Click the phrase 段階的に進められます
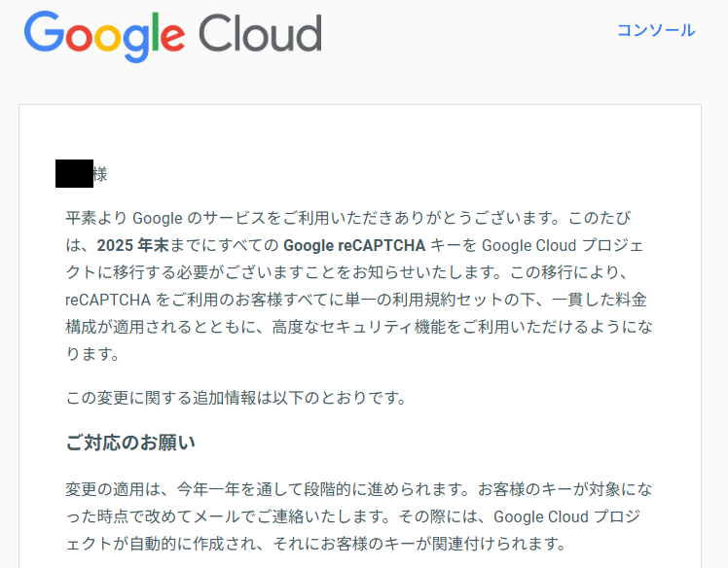Viewport: 728px width, 568px height. 346,487
